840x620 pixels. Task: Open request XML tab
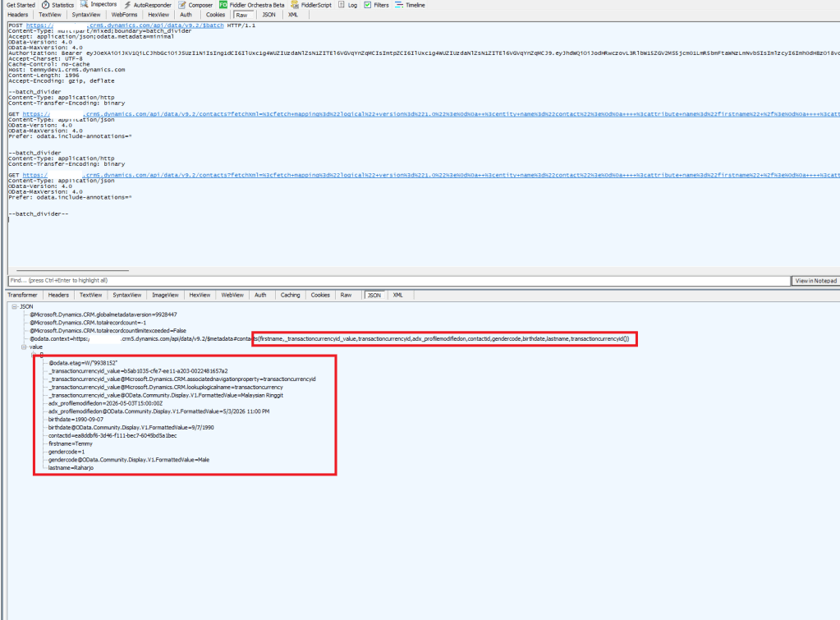(292, 15)
